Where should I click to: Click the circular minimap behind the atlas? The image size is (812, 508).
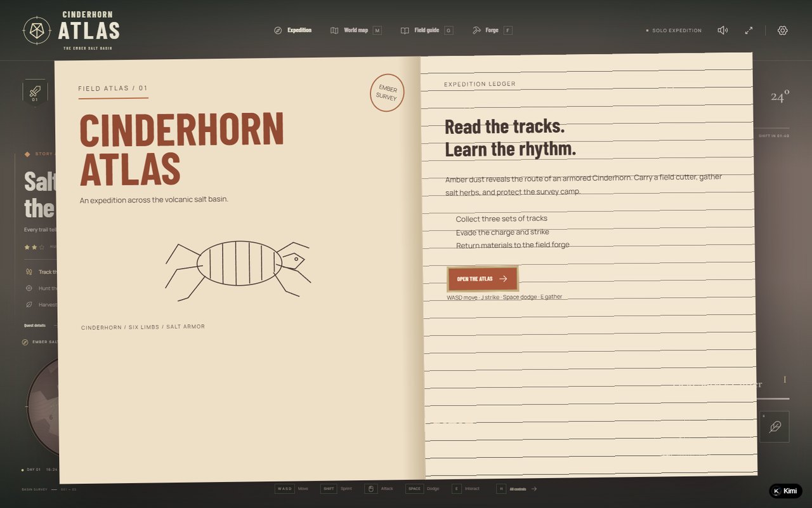[x=43, y=407]
